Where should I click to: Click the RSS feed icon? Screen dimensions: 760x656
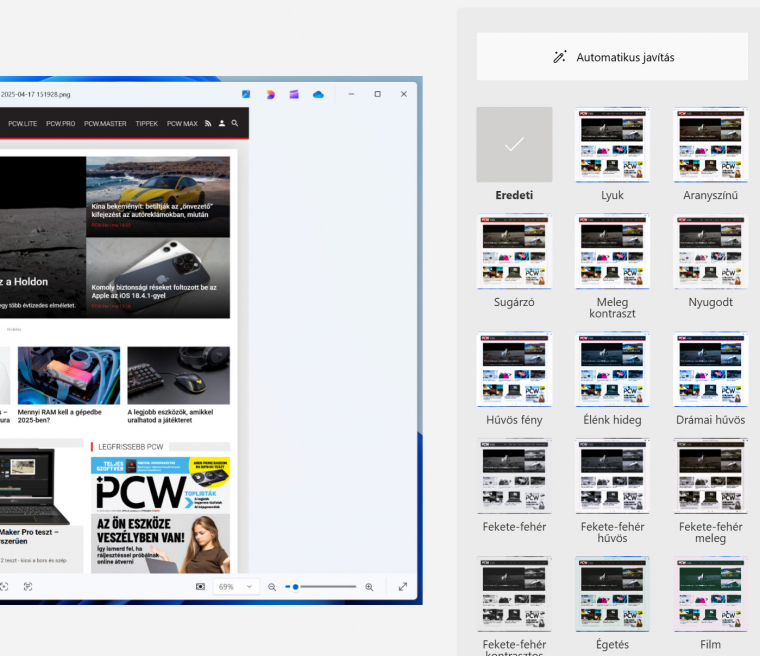pyautogui.click(x=208, y=123)
